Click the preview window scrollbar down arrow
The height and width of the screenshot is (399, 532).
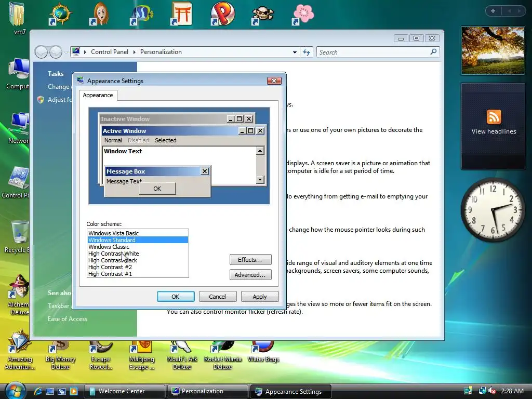click(260, 179)
